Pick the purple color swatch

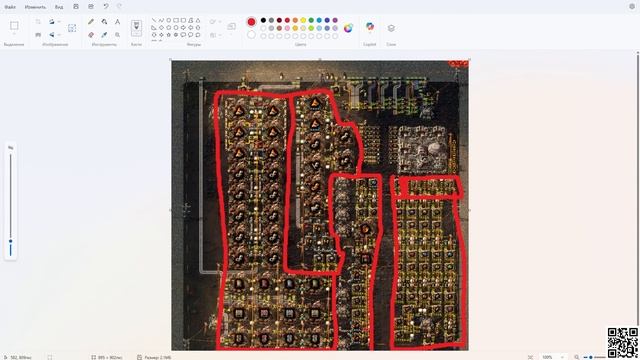pos(335,20)
